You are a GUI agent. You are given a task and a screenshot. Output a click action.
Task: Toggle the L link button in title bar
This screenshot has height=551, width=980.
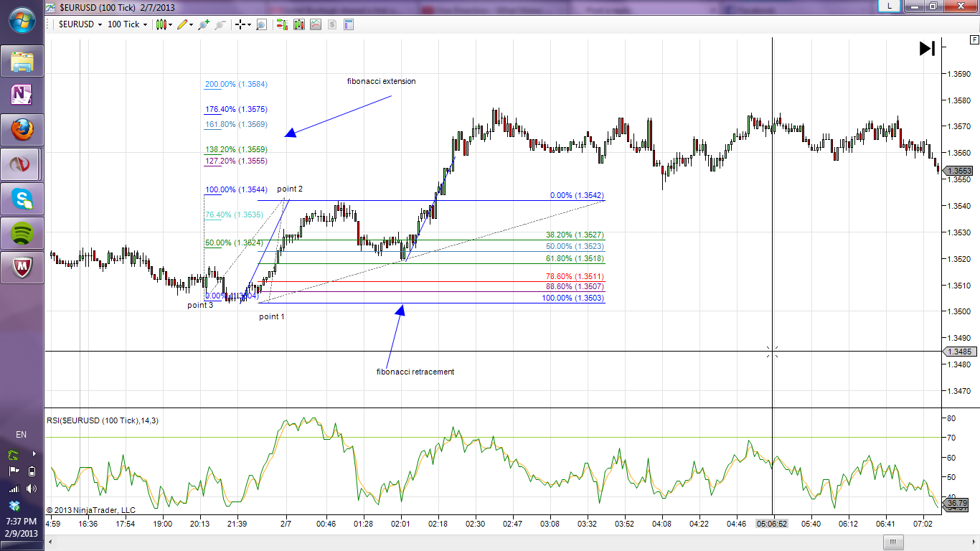pos(890,6)
